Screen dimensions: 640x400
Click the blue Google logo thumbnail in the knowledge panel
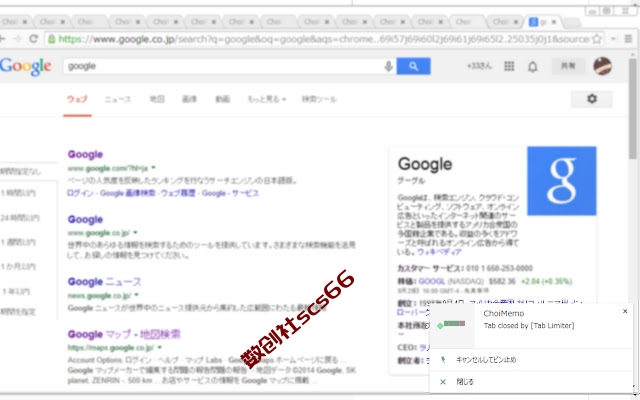(562, 181)
